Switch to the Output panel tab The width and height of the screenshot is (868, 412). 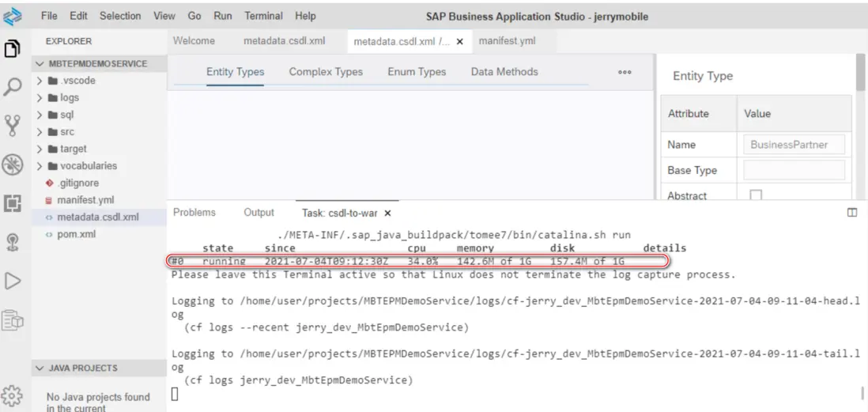click(259, 214)
